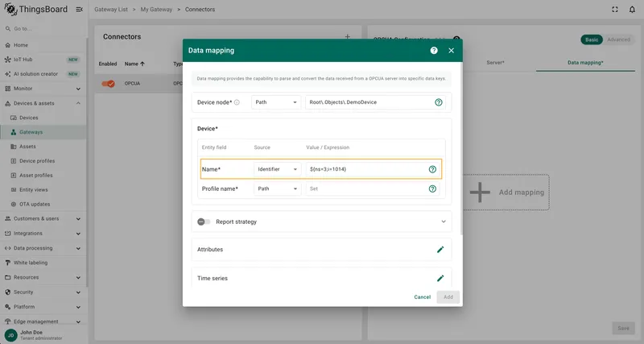
Task: Close the Data mapping dialog
Action: click(x=452, y=51)
